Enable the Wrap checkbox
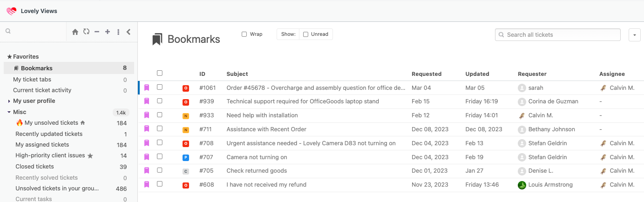 (244, 34)
